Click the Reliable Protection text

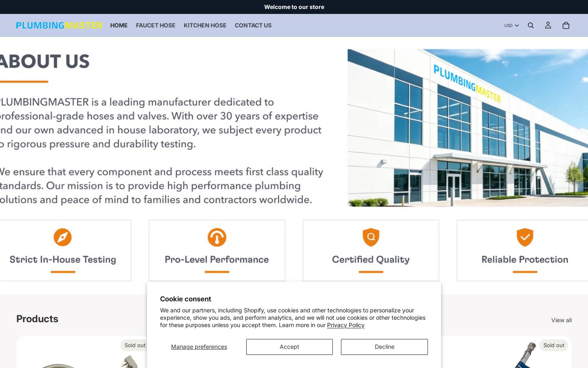pyautogui.click(x=525, y=260)
